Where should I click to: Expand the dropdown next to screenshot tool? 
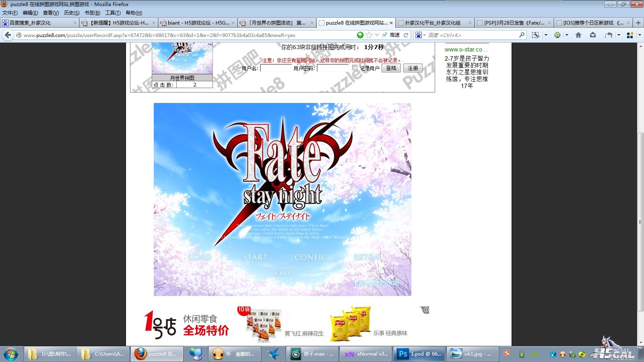546,35
